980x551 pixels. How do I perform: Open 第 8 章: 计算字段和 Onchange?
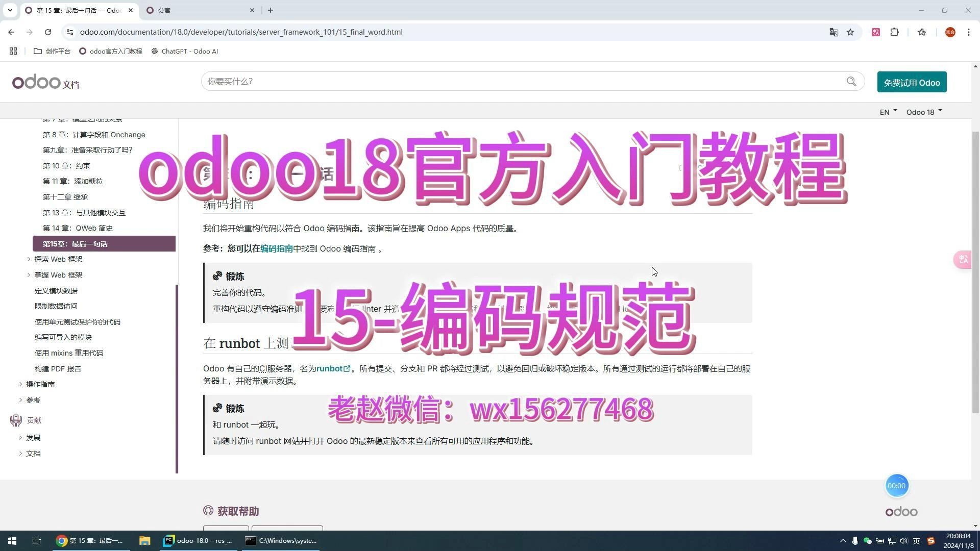point(94,135)
